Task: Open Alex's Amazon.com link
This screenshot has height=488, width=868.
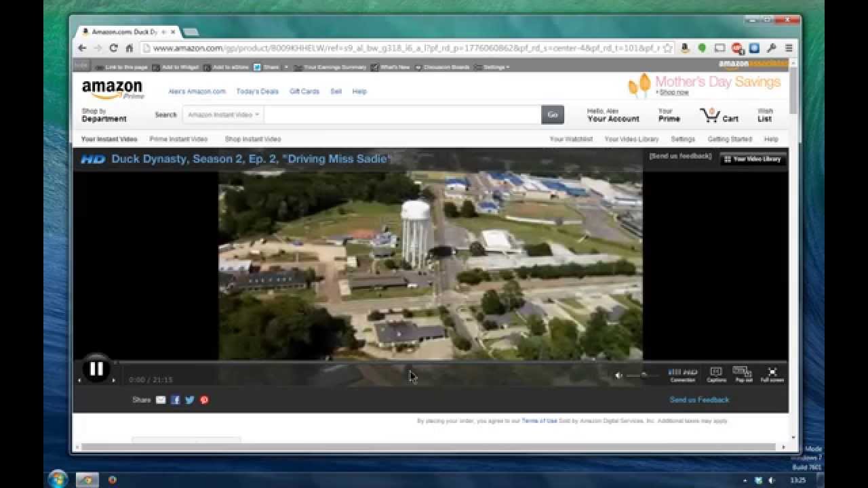Action: [x=197, y=91]
